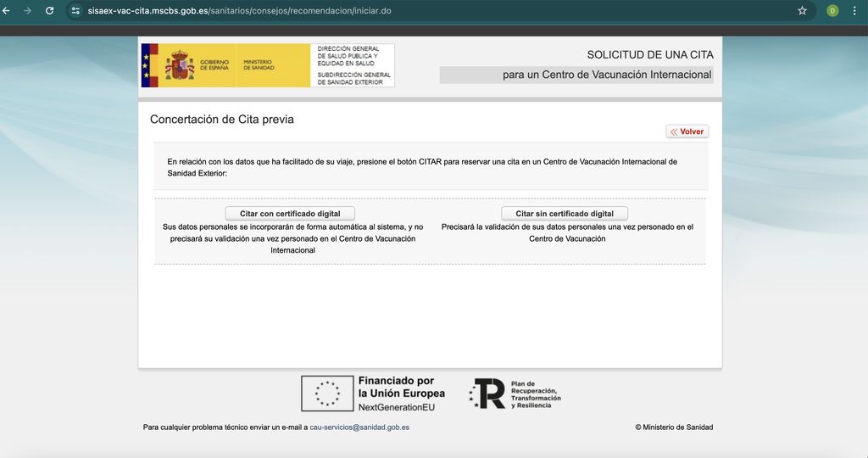This screenshot has width=868, height=458.
Task: Click the Concertación de Cita previa heading
Action: click(222, 119)
